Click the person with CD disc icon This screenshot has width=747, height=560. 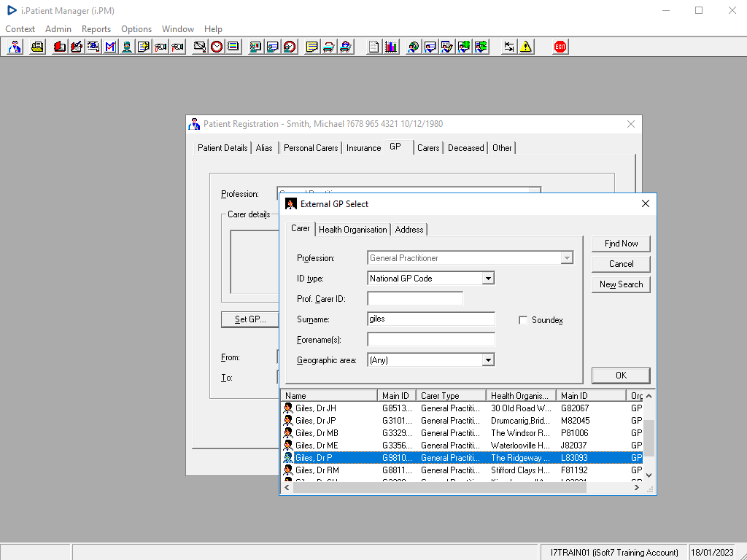click(414, 47)
